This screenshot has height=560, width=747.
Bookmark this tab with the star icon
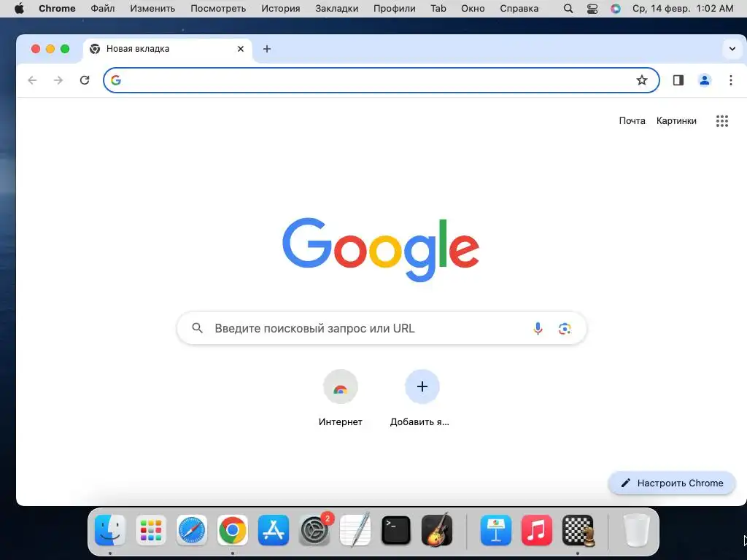(x=642, y=80)
